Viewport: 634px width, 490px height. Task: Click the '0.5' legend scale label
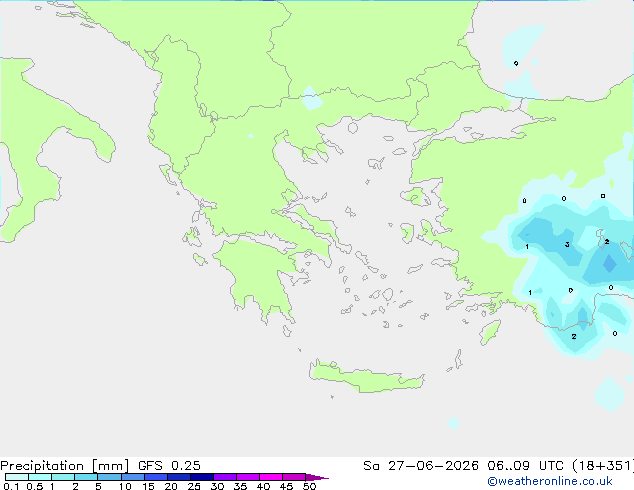click(35, 486)
